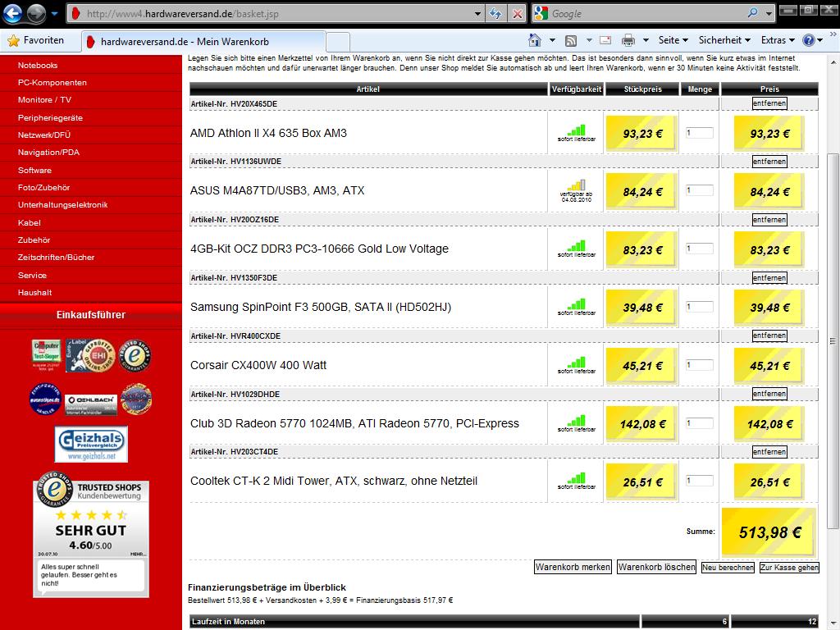840x630 pixels.
Task: Open the Sicherheit dropdown menu
Action: click(x=724, y=40)
